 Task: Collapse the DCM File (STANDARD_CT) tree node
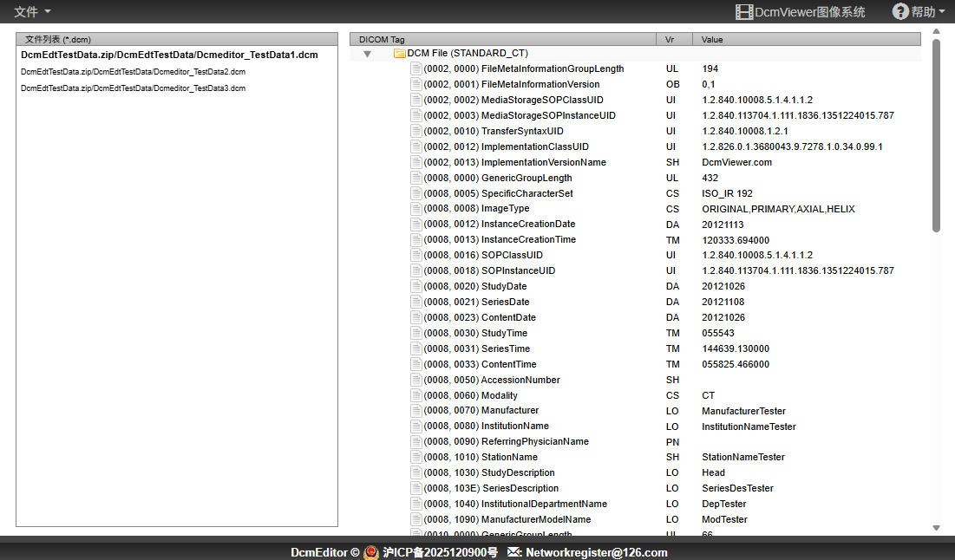click(x=367, y=54)
